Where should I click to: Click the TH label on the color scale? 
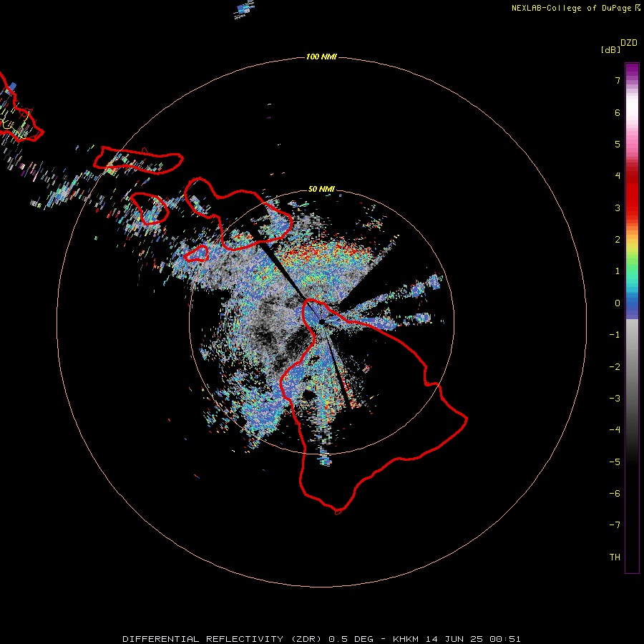pos(615,557)
